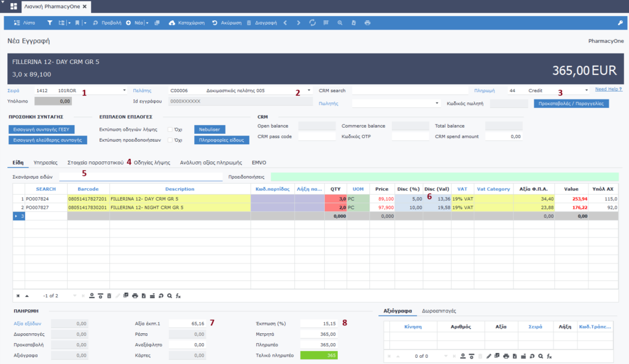Go to the next record arrow
629x364 pixels.
299,23
